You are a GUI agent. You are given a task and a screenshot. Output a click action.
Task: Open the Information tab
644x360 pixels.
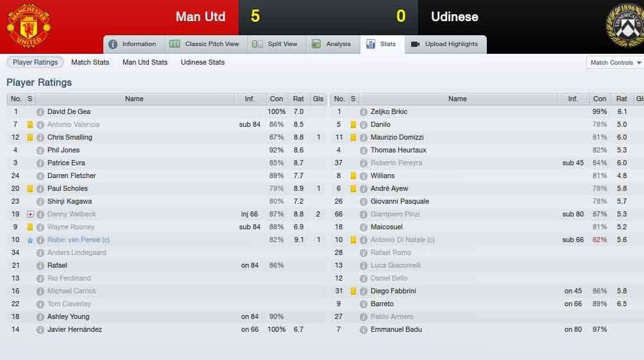coord(133,44)
